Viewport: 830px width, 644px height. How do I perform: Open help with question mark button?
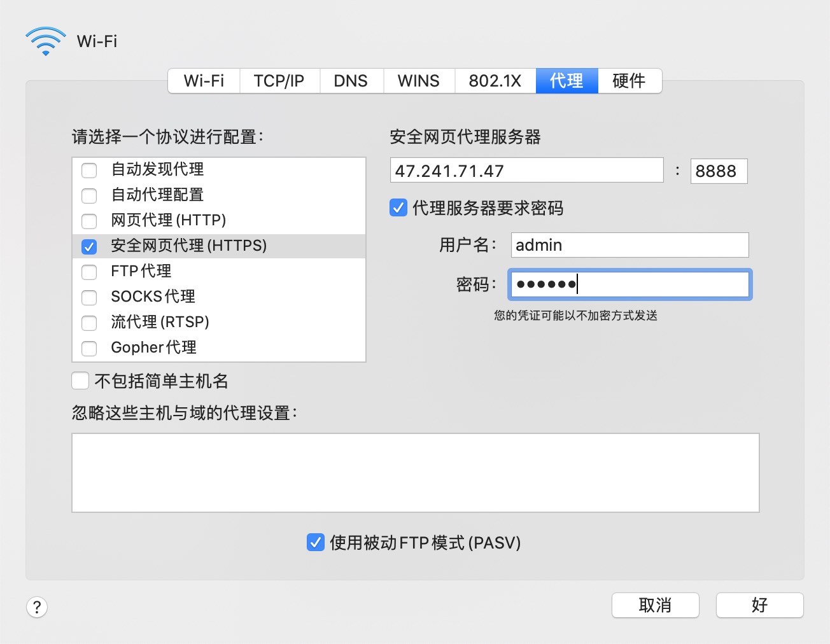(x=37, y=607)
